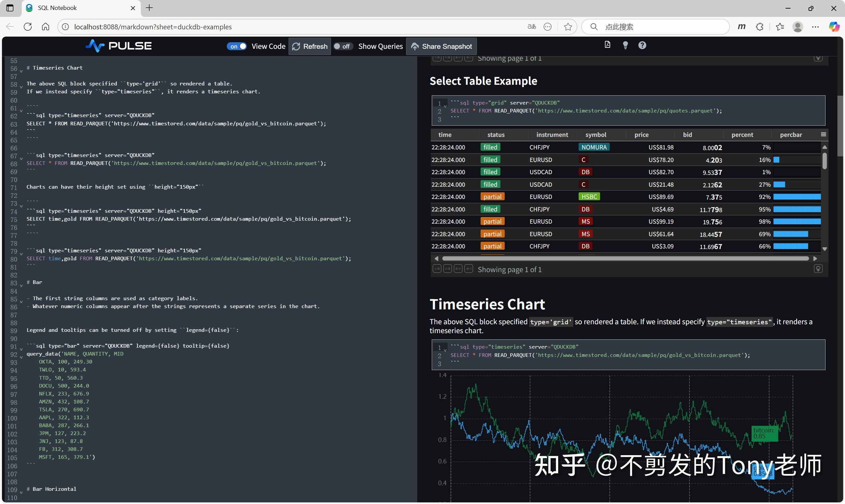Fold the Bar section at line 83

click(x=21, y=286)
